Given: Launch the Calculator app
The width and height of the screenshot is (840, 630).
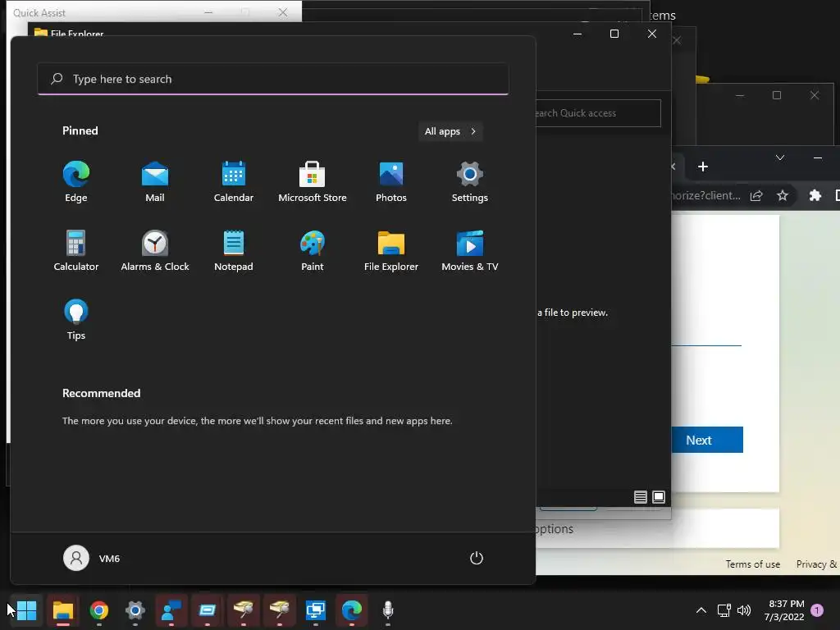Looking at the screenshot, I should (x=76, y=251).
